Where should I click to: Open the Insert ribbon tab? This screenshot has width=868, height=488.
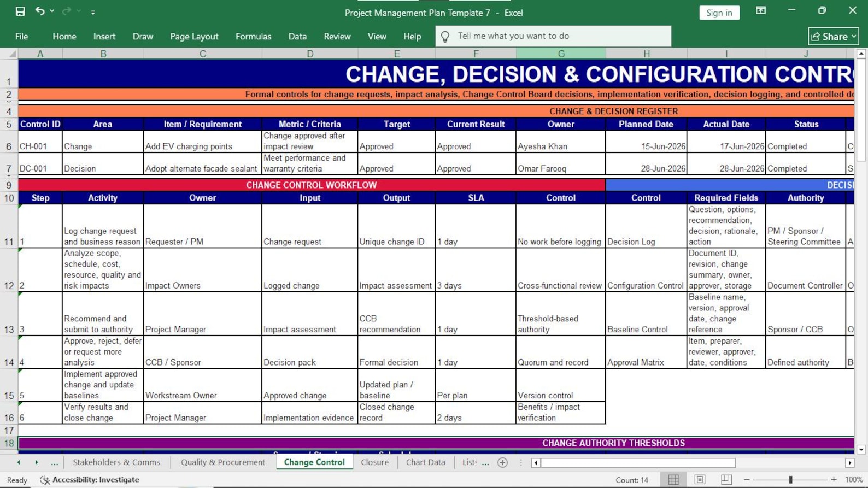(x=104, y=36)
